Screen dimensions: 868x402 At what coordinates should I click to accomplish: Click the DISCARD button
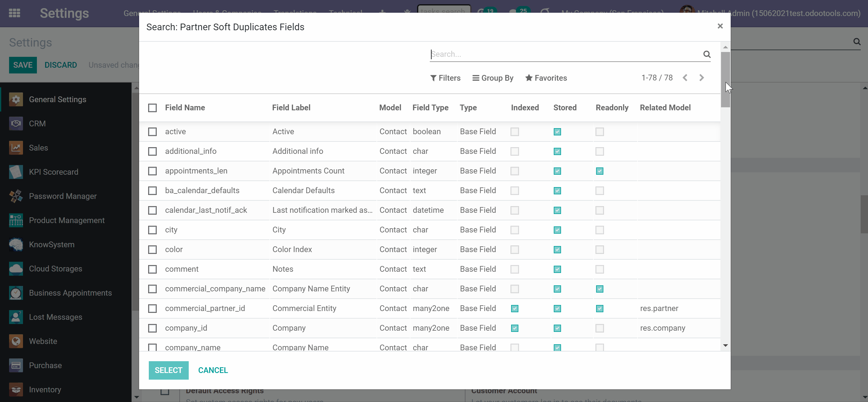point(61,65)
